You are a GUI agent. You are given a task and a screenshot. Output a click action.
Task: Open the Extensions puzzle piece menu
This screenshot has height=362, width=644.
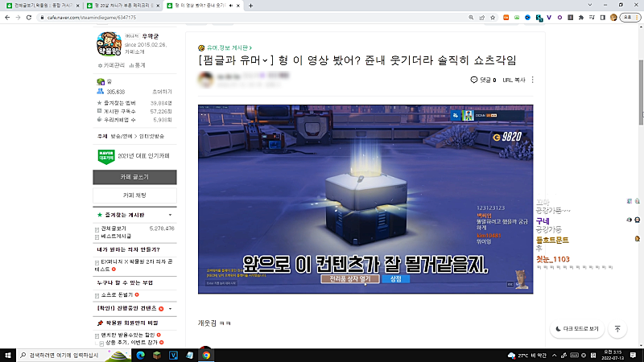click(x=581, y=18)
